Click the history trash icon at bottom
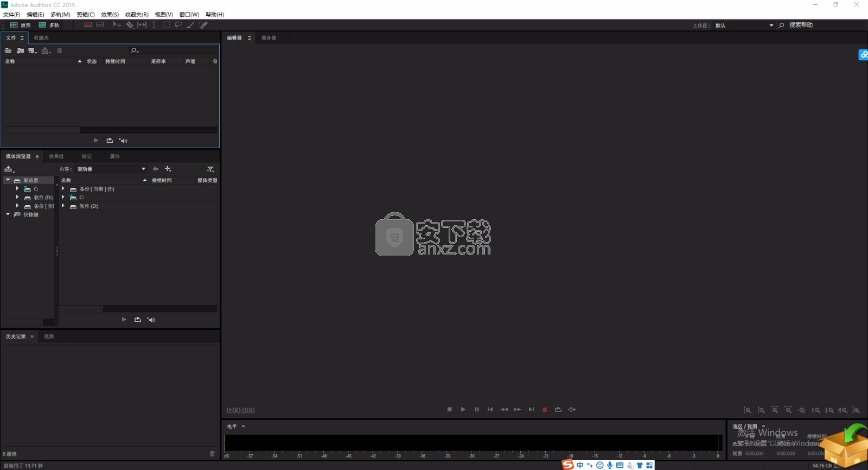868x470 pixels. [x=212, y=454]
